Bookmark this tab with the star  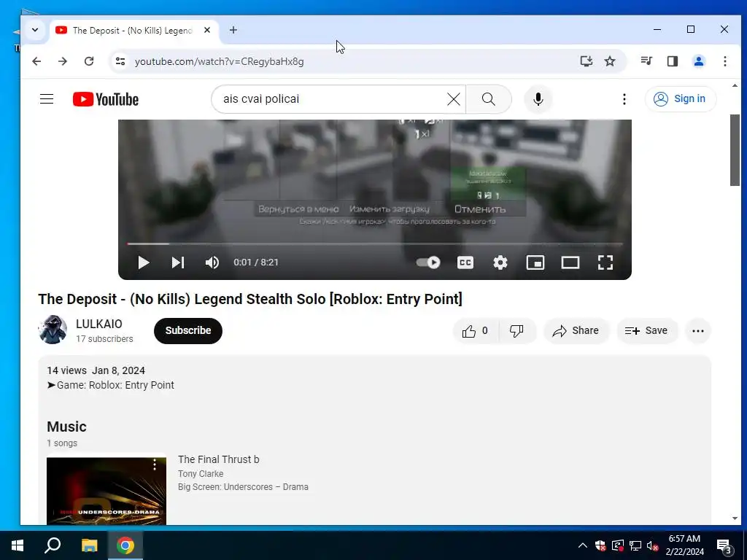tap(610, 61)
